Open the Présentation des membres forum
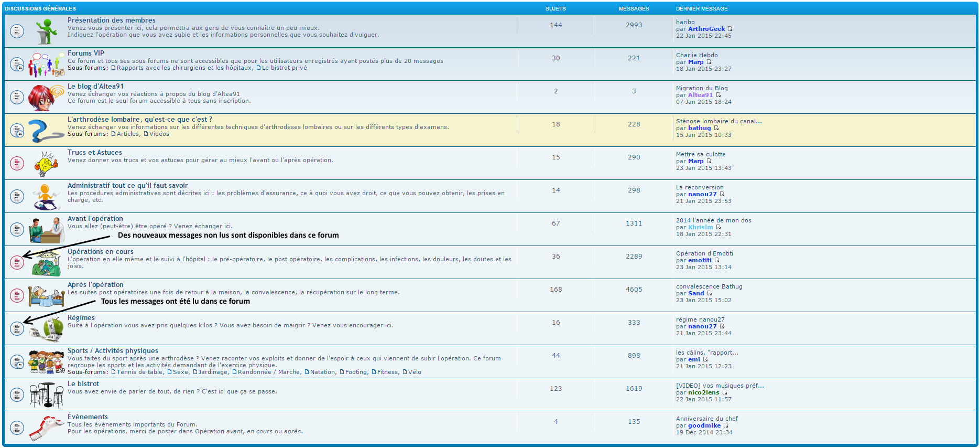Screen dimensions: 980x448 tap(112, 20)
